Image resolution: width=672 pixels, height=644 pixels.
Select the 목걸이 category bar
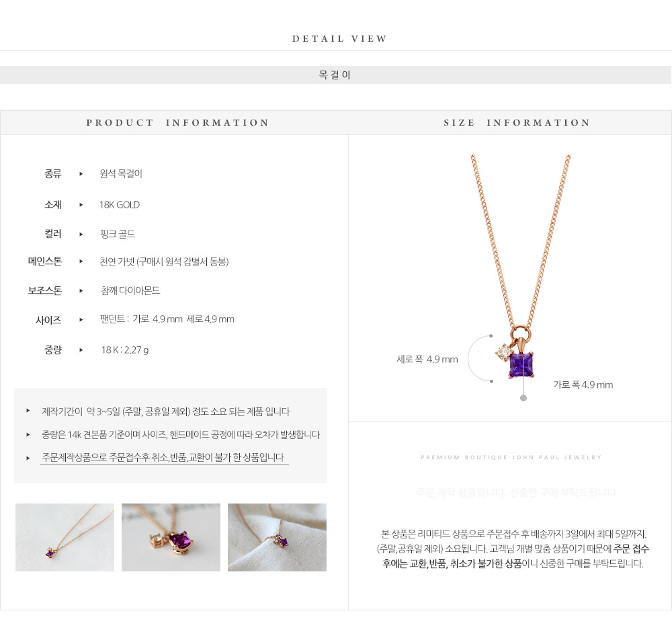tap(335, 75)
